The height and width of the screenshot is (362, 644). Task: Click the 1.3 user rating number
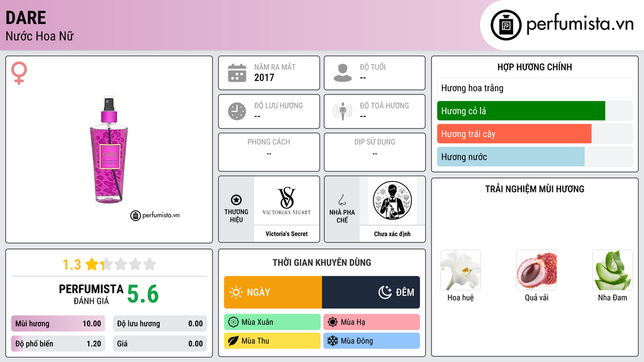coord(72,265)
